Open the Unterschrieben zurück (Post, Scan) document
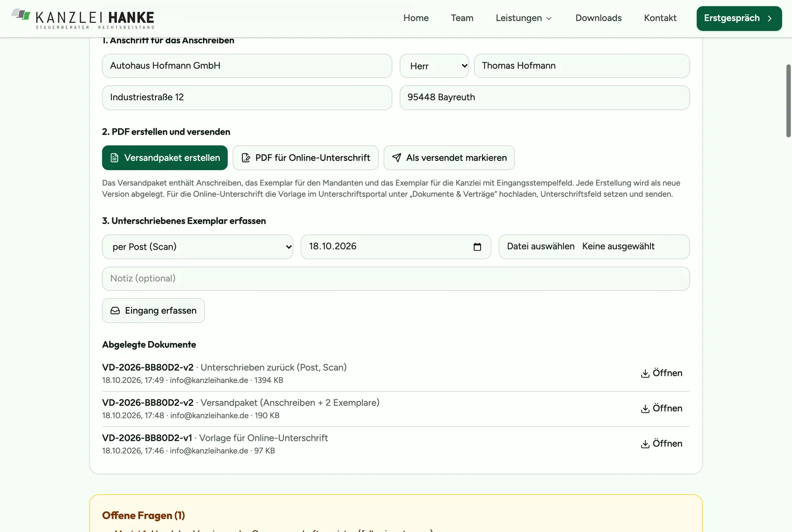 coord(661,373)
